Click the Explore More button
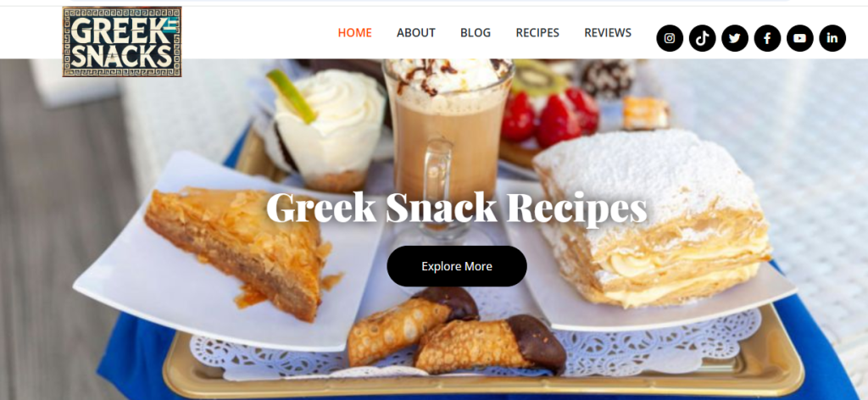 pyautogui.click(x=457, y=266)
